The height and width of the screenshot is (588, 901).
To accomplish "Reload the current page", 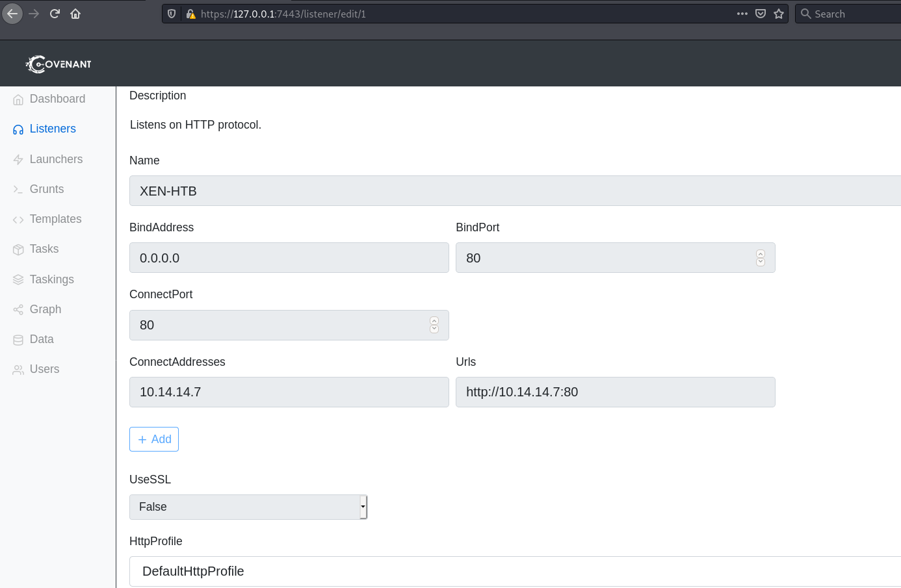I will click(x=55, y=14).
